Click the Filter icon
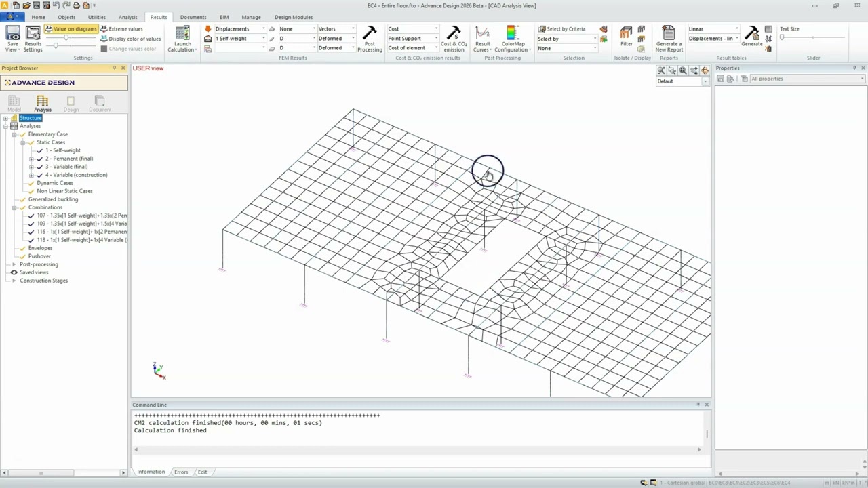This screenshot has width=868, height=488. (x=626, y=34)
